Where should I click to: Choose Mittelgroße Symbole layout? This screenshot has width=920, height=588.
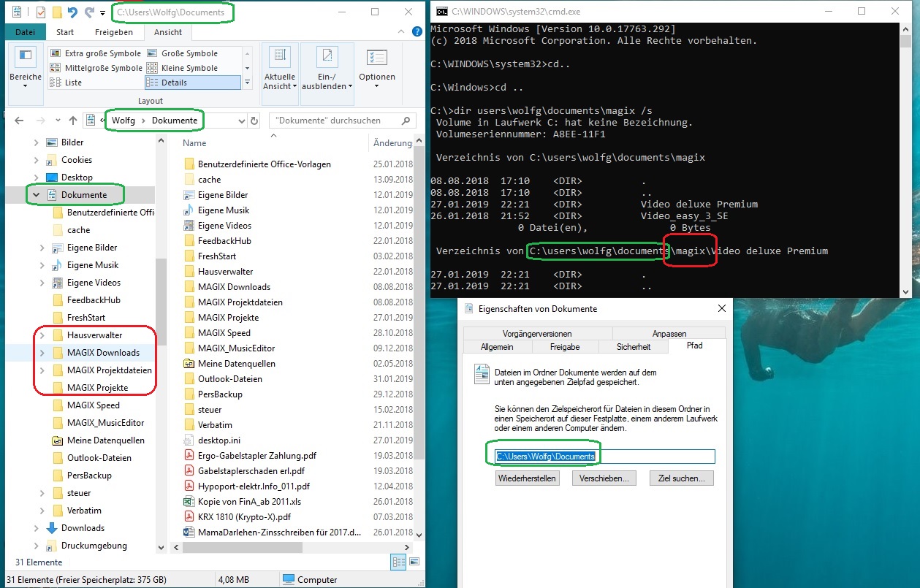coord(96,68)
